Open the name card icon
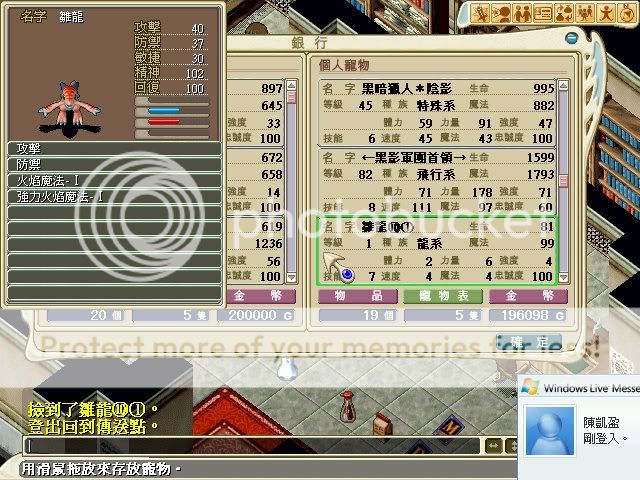Screen dimensions: 640x480 544,13
